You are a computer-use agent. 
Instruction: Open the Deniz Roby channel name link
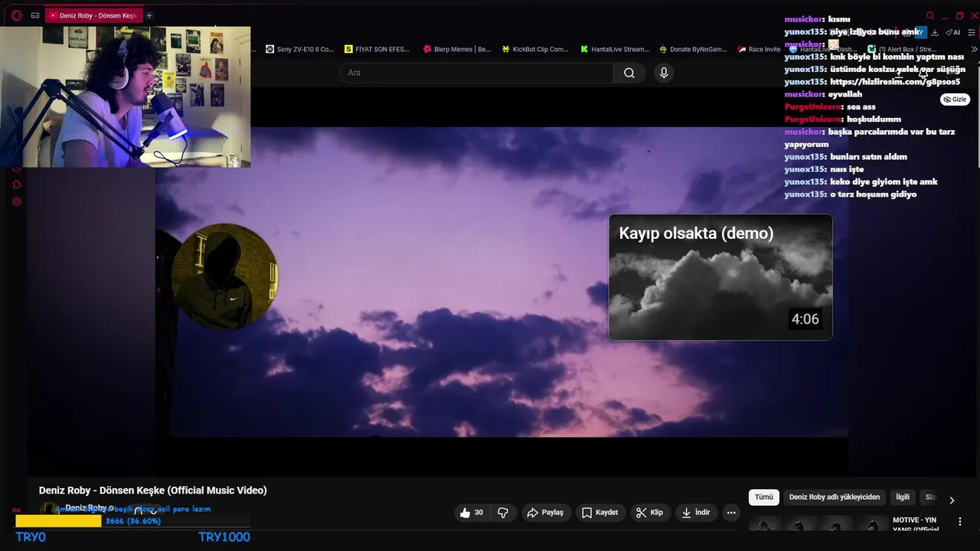click(86, 508)
